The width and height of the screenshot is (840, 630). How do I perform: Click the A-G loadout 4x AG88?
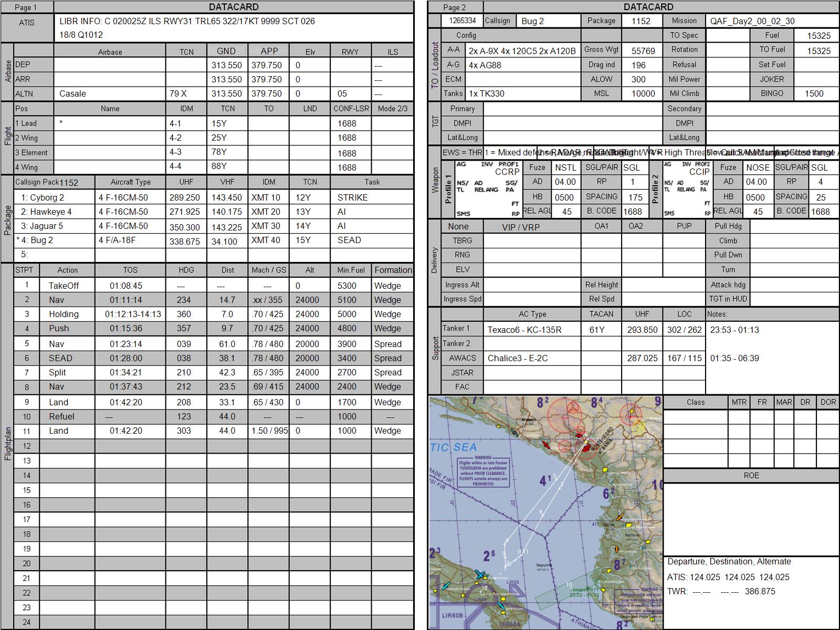point(485,65)
